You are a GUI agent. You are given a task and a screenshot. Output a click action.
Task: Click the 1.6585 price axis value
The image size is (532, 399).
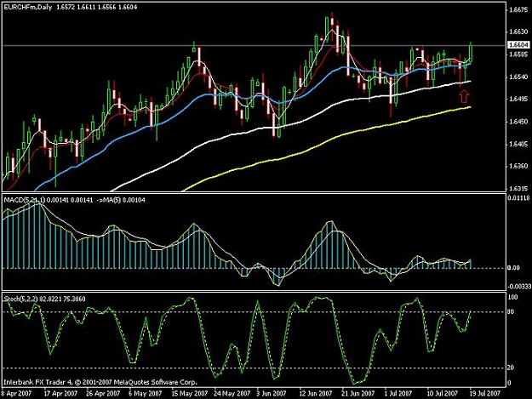(518, 54)
